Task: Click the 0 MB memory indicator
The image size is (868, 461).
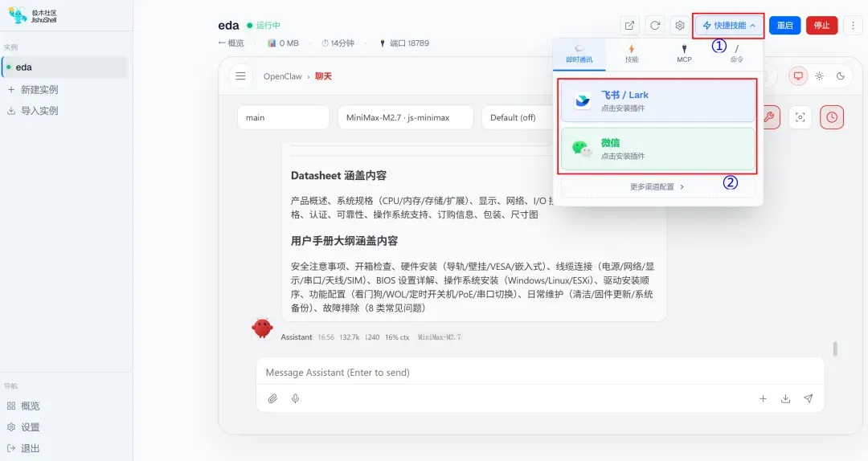Action: tap(289, 43)
